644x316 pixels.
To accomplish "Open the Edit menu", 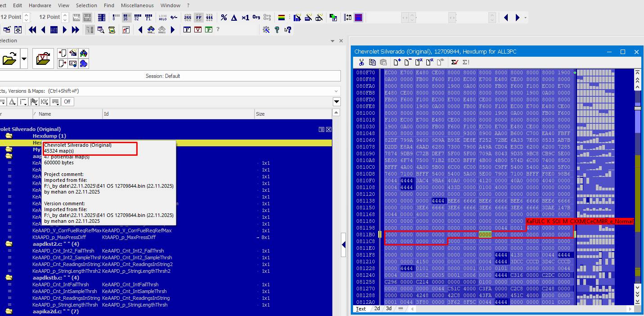I will [x=18, y=5].
